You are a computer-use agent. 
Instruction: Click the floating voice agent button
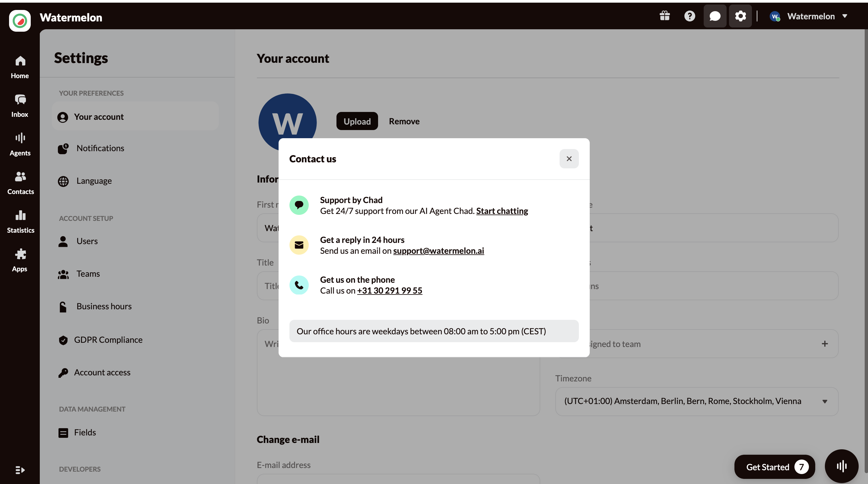click(841, 466)
